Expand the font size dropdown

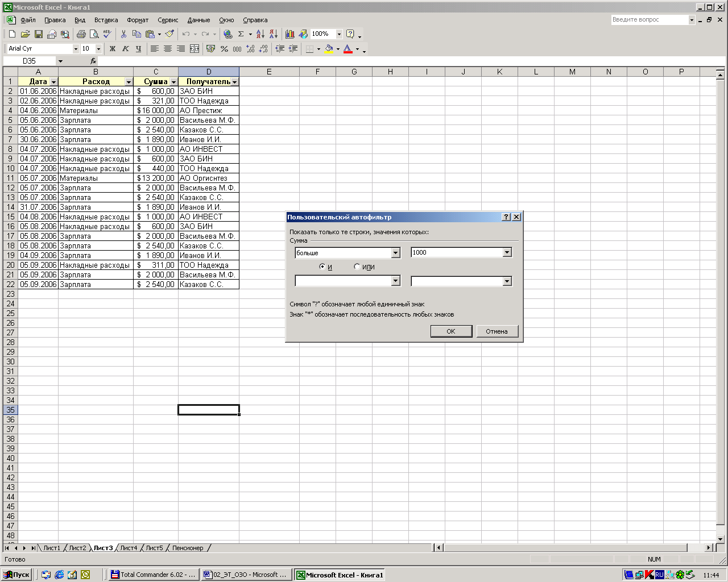click(98, 49)
